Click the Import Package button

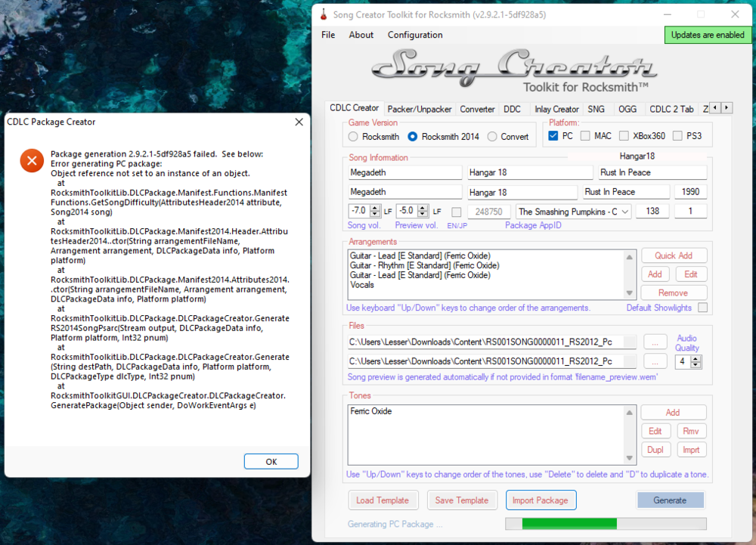pyautogui.click(x=540, y=500)
